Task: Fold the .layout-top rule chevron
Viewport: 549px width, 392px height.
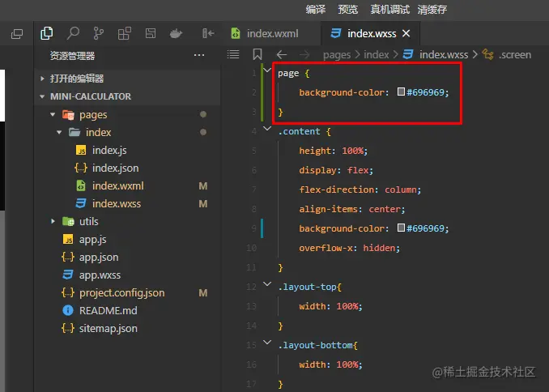Action: pos(267,284)
